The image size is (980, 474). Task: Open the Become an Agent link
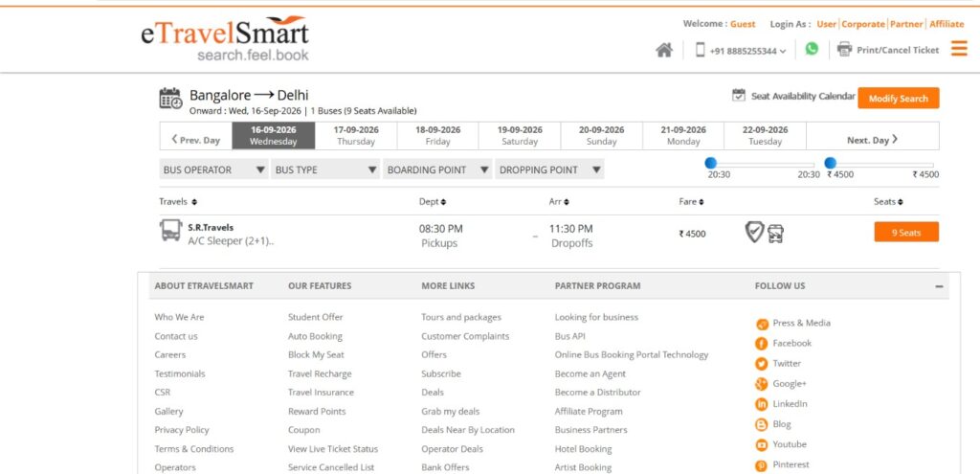pos(590,373)
